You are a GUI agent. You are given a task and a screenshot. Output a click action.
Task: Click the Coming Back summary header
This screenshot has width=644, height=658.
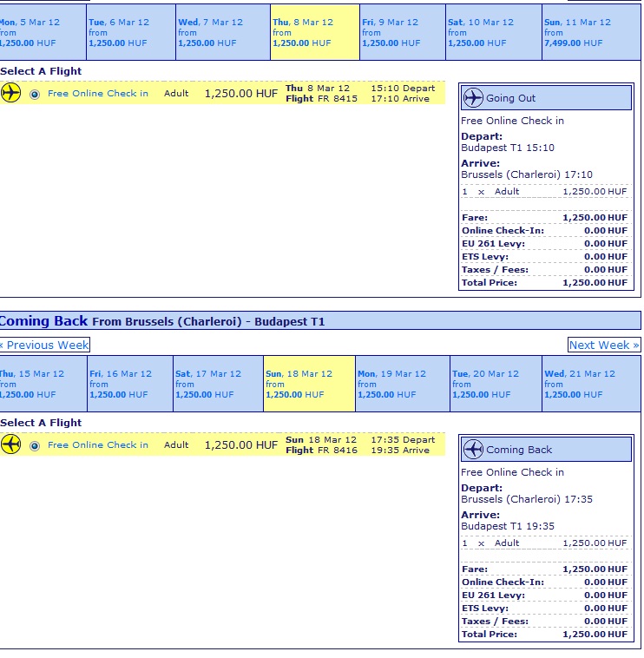(x=546, y=450)
